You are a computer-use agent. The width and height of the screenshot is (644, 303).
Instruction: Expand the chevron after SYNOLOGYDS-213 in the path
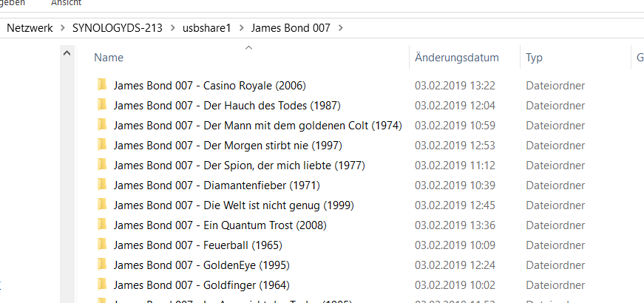click(x=173, y=28)
